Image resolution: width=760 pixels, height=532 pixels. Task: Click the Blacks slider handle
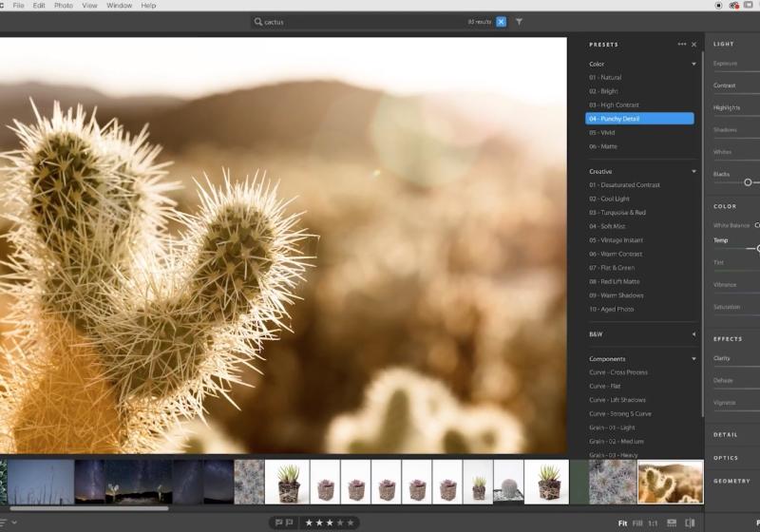point(748,182)
